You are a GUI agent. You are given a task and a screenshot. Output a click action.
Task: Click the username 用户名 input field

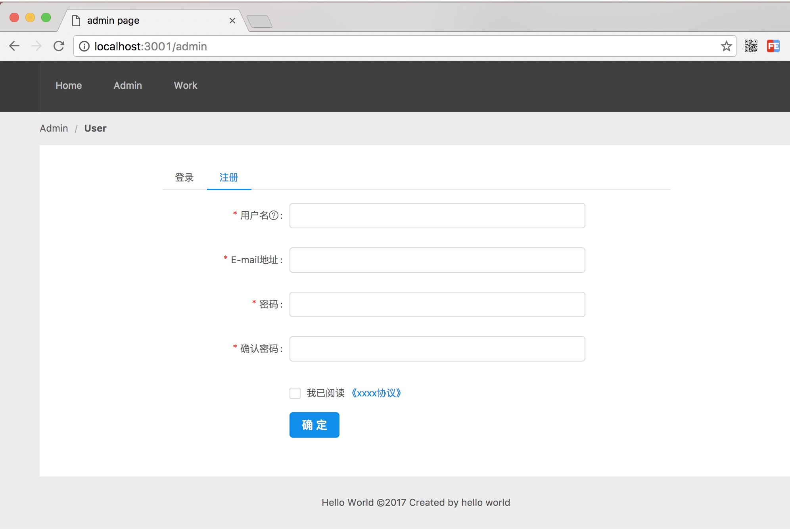tap(437, 215)
